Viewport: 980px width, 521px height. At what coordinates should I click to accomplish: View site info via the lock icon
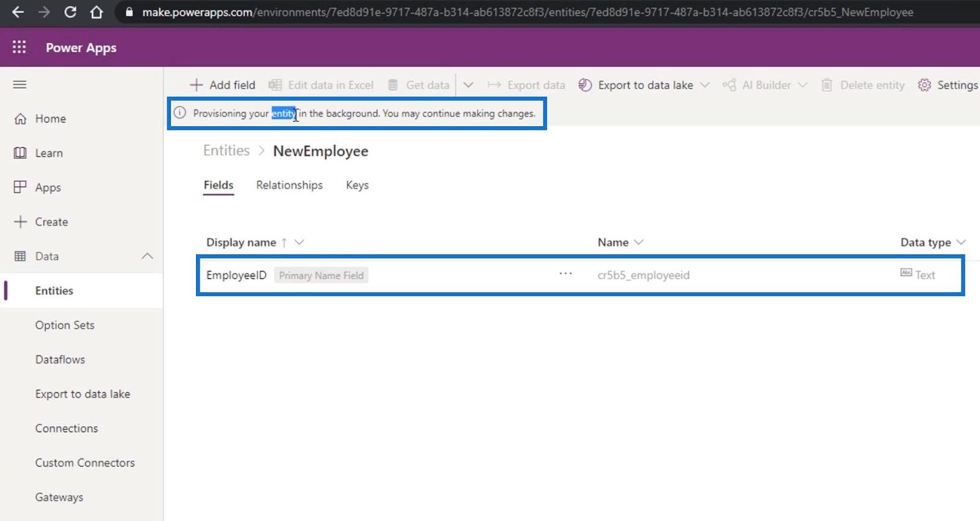(x=129, y=12)
